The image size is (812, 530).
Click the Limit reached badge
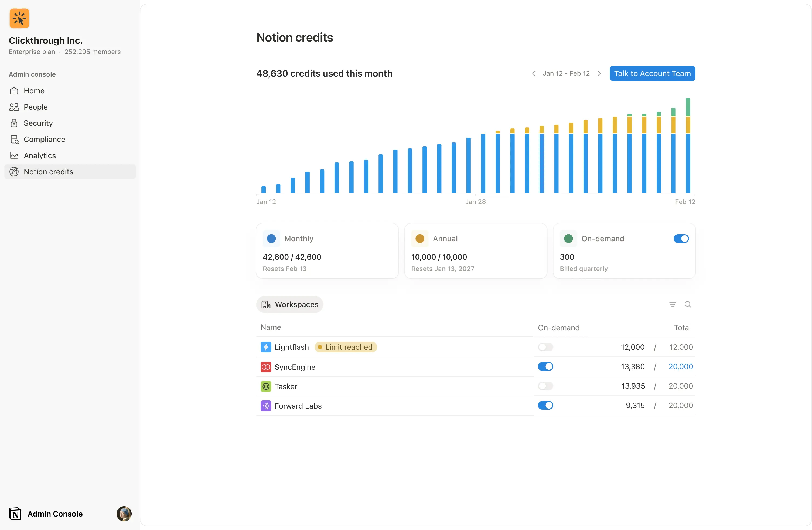pyautogui.click(x=346, y=347)
